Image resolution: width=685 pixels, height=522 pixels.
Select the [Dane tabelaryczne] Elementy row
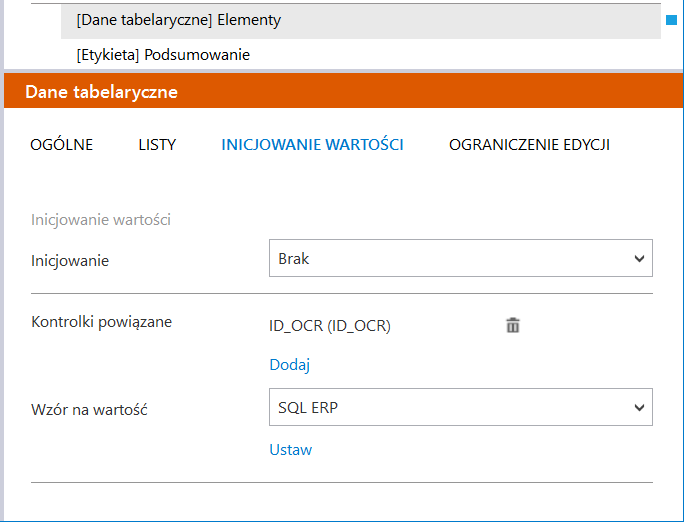[x=178, y=20]
